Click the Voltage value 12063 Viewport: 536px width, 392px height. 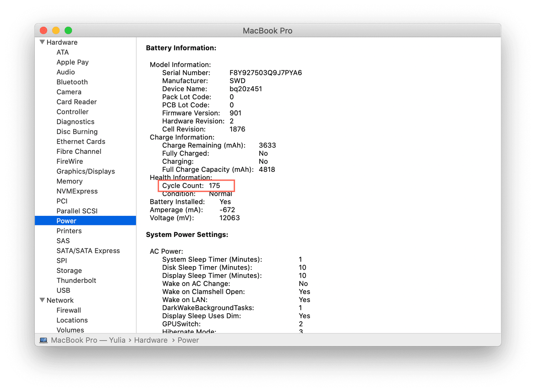click(x=230, y=218)
